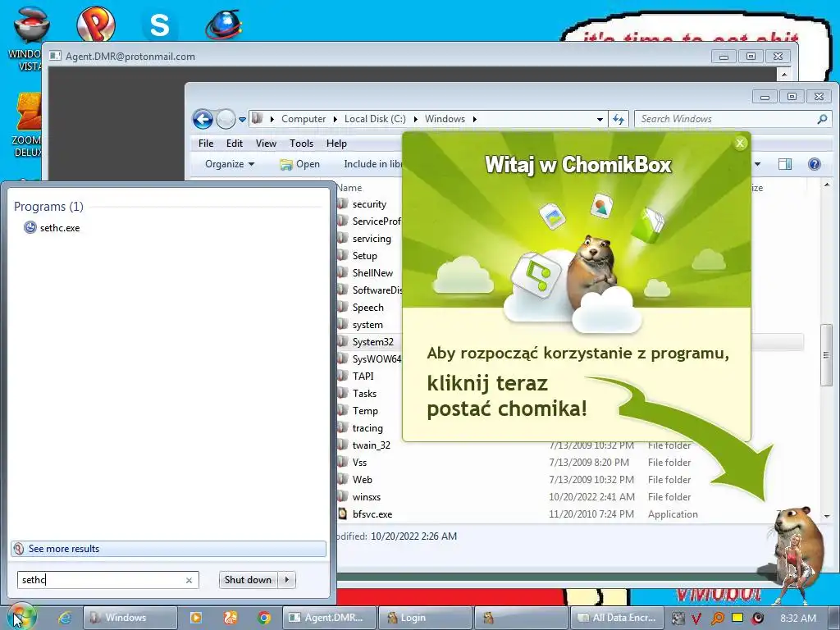Expand the Shut down options arrow
Image resolution: width=840 pixels, height=630 pixels.
287,580
